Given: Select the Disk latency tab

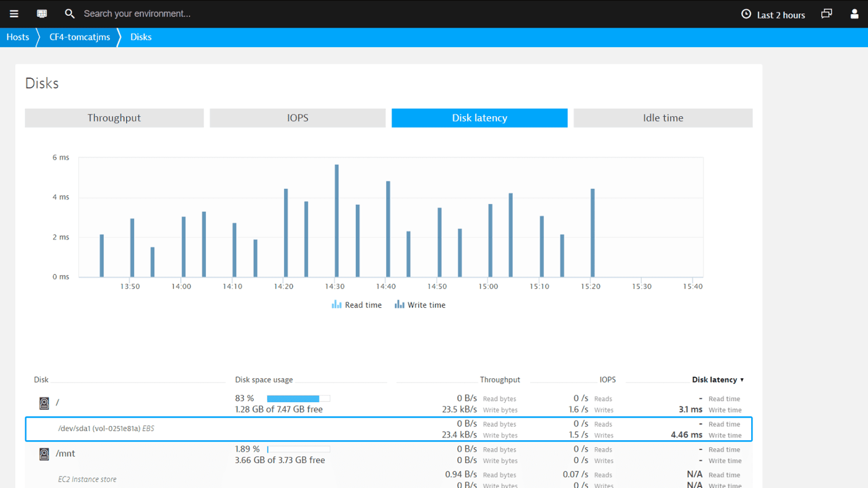Looking at the screenshot, I should (480, 118).
